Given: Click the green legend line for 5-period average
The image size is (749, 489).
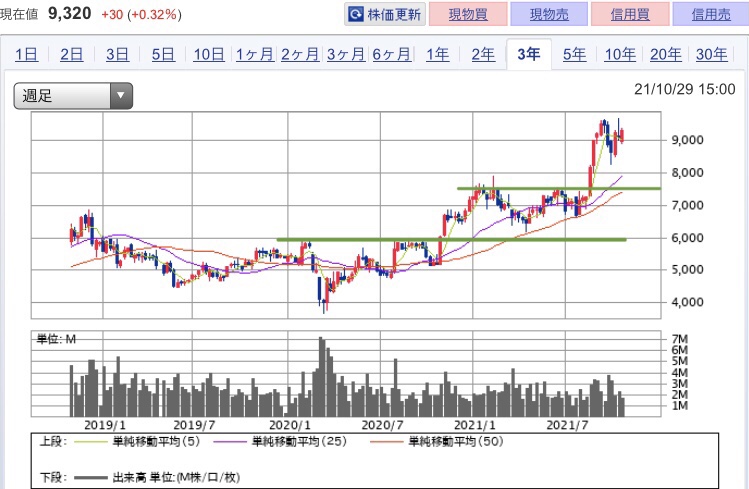Looking at the screenshot, I should pyautogui.click(x=89, y=442).
